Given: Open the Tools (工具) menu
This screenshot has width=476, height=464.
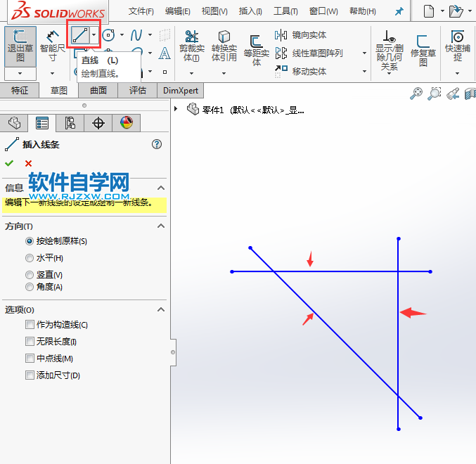Looking at the screenshot, I should [285, 11].
